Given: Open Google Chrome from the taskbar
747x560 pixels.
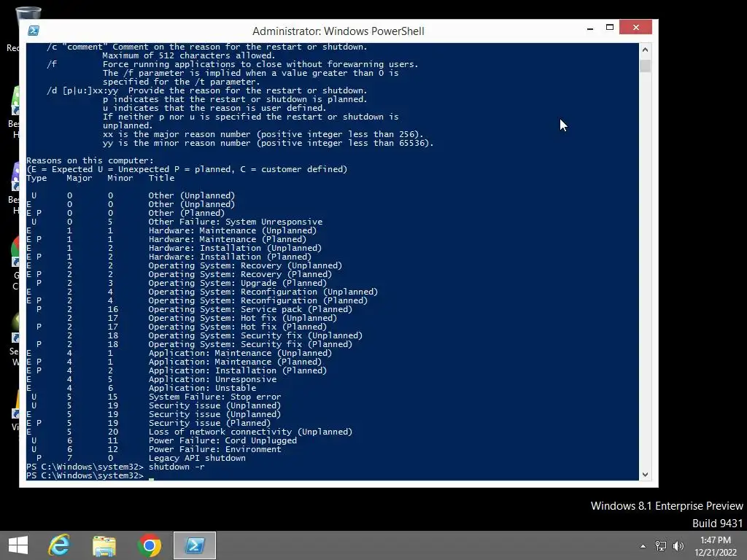Looking at the screenshot, I should (149, 545).
